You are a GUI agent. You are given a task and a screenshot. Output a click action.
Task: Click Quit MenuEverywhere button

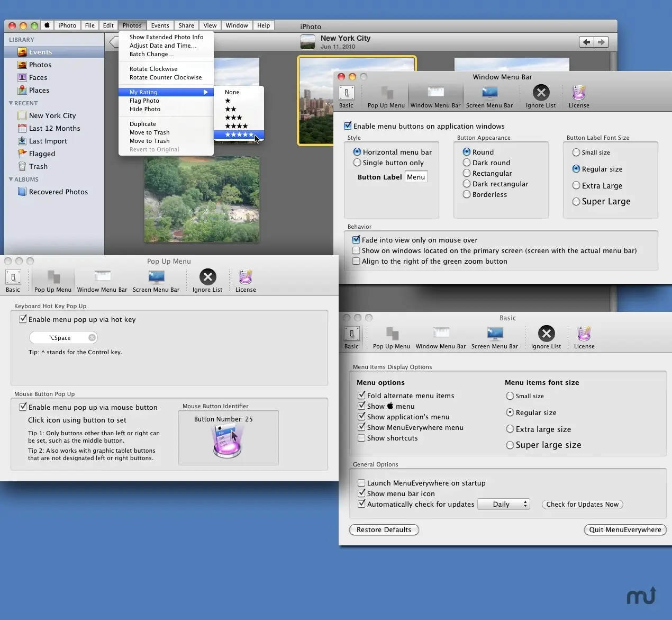click(x=625, y=529)
